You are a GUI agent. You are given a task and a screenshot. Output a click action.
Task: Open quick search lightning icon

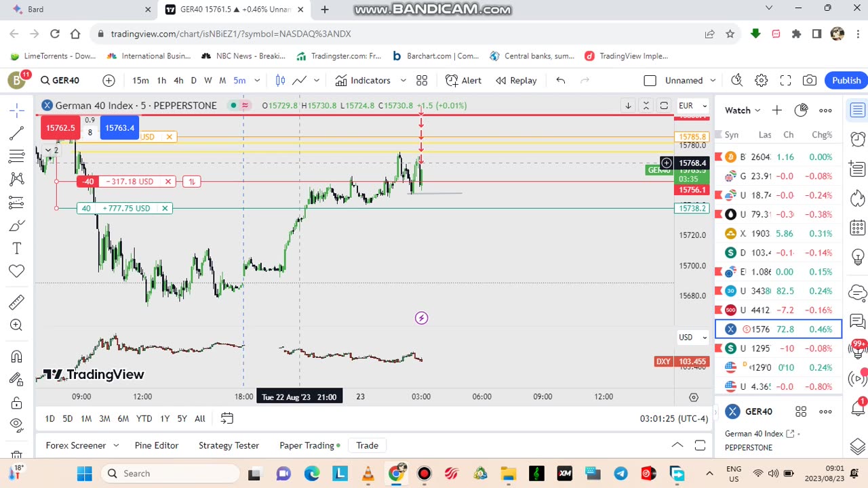tap(737, 80)
